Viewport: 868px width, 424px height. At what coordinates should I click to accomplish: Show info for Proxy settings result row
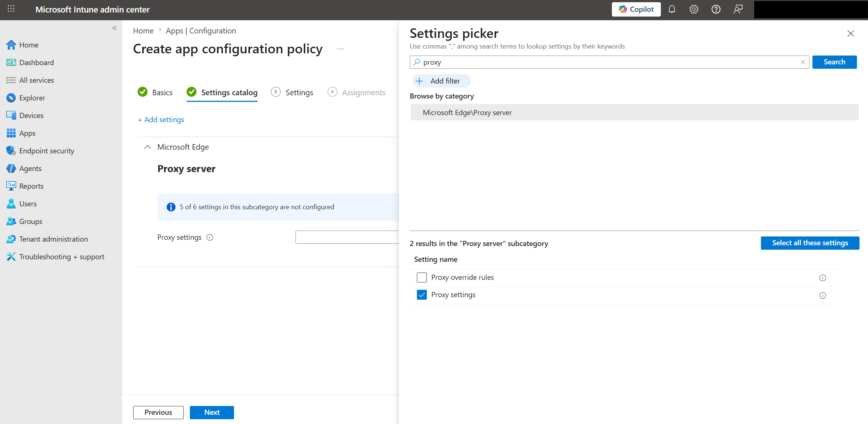tap(823, 295)
